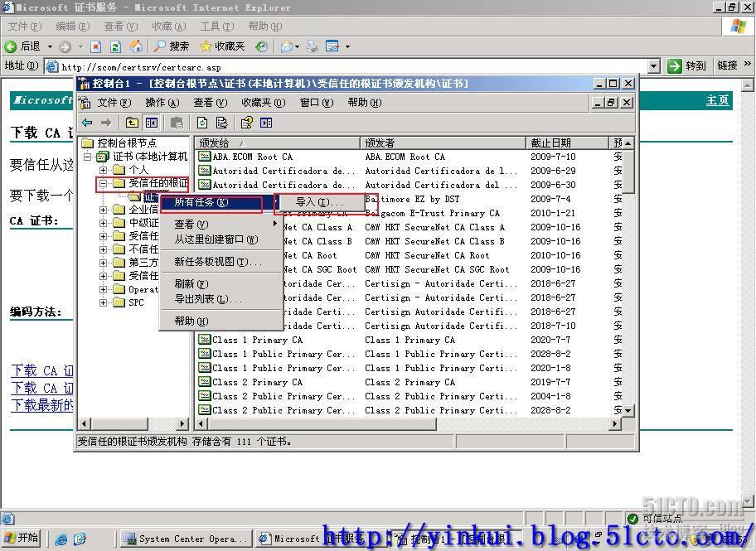
Task: Select Belgacom E-Trust Primary CA issuer cell
Action: coord(432,213)
